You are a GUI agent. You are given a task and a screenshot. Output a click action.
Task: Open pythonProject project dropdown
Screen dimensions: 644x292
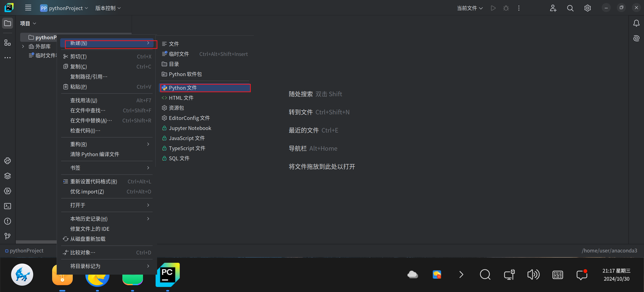[x=64, y=8]
